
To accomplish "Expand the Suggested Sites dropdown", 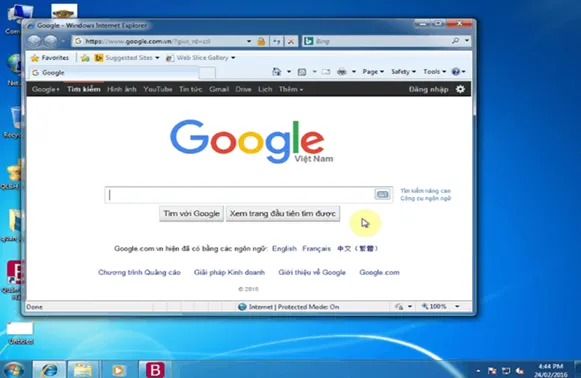I will click(x=157, y=58).
